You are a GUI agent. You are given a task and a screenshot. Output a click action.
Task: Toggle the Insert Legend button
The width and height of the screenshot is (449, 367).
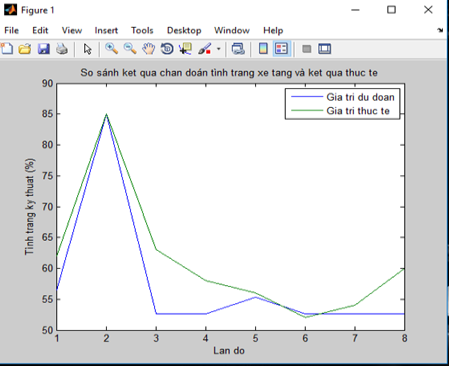(282, 49)
